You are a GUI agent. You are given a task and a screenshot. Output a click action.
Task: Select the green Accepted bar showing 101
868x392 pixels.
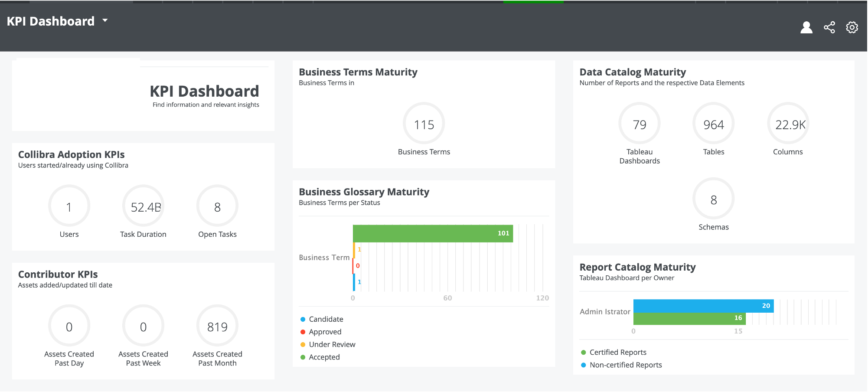pyautogui.click(x=433, y=233)
